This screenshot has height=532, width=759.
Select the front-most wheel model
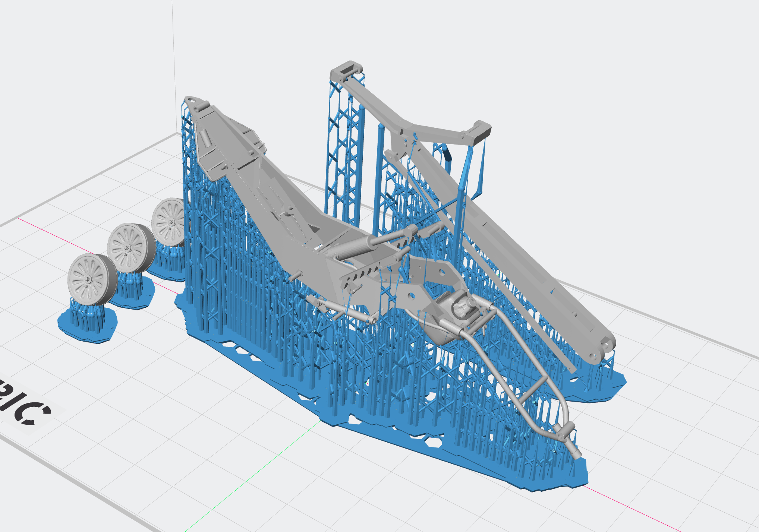88,279
